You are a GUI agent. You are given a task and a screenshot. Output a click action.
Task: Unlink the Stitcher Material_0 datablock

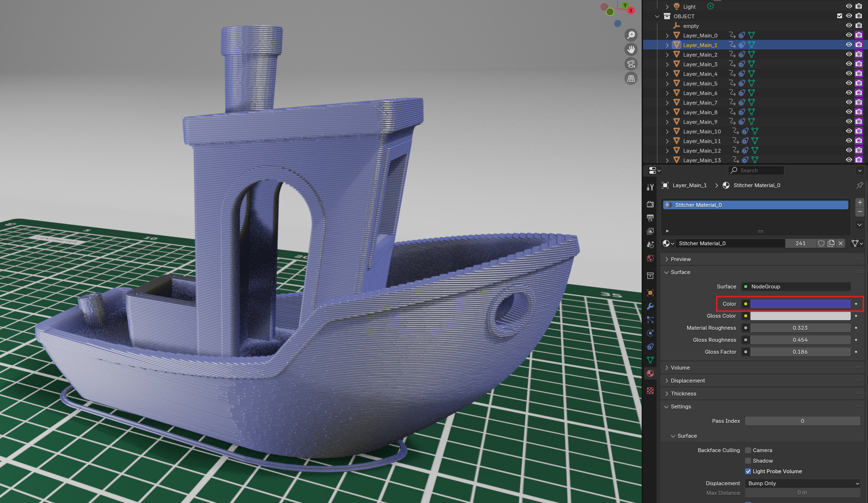pos(841,243)
